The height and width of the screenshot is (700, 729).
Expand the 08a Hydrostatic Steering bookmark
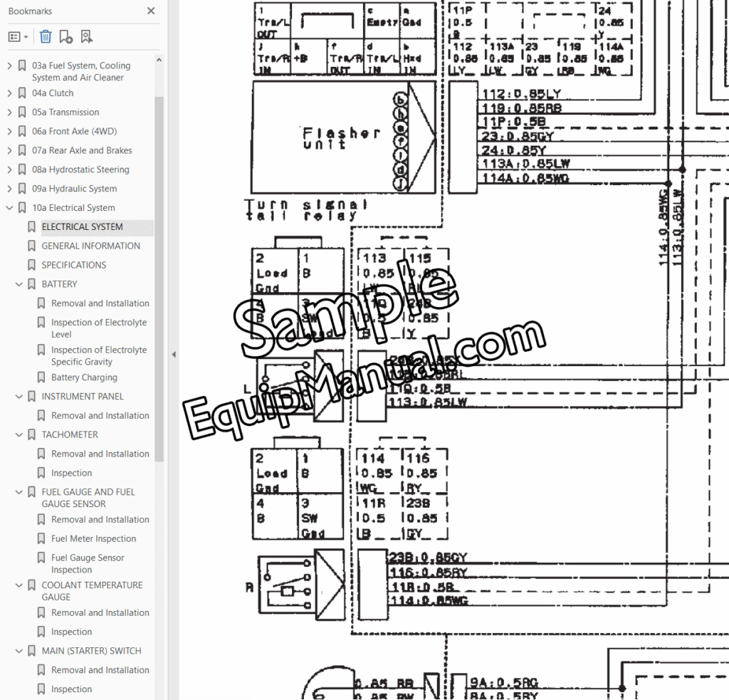tap(9, 169)
